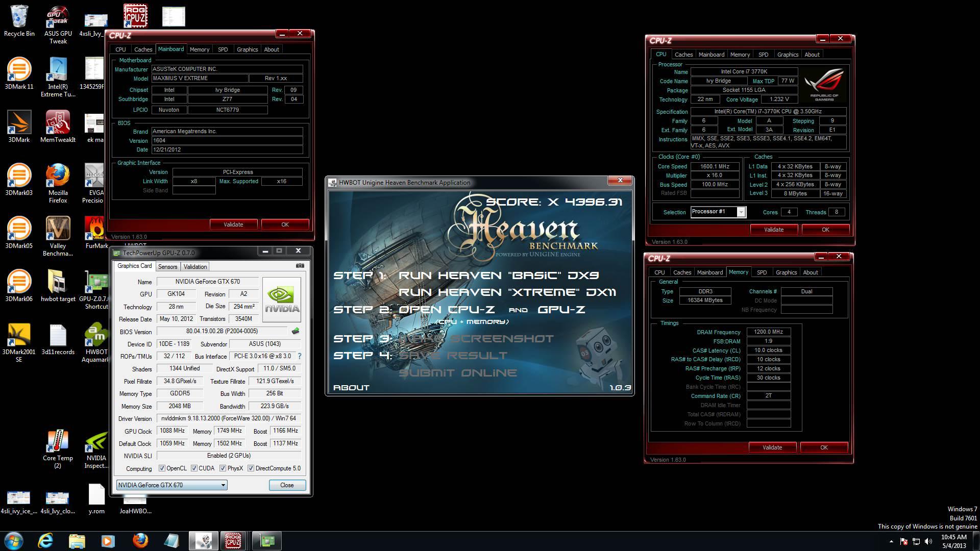Toggle PhysX checkbox in GPU-Z
The image size is (980, 551).
coord(223,468)
